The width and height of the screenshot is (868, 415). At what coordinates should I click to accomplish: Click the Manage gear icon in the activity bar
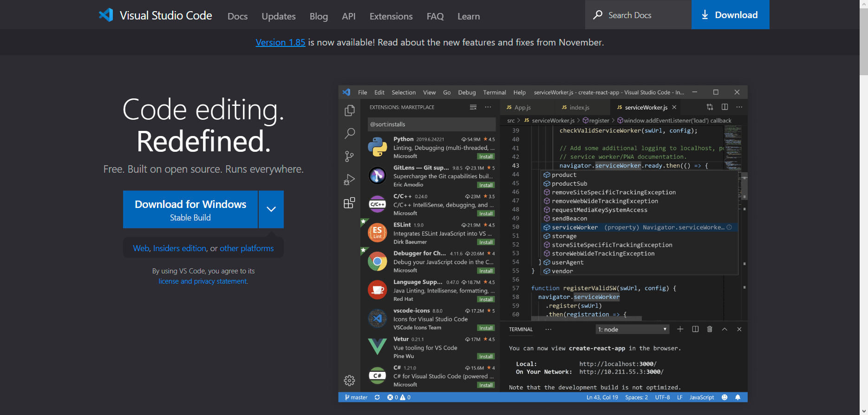[349, 381]
